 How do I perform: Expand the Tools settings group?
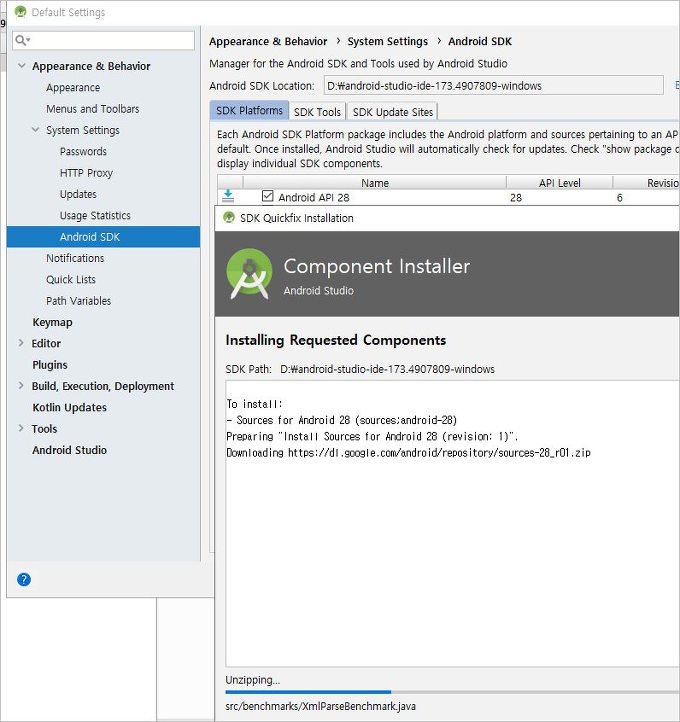22,429
